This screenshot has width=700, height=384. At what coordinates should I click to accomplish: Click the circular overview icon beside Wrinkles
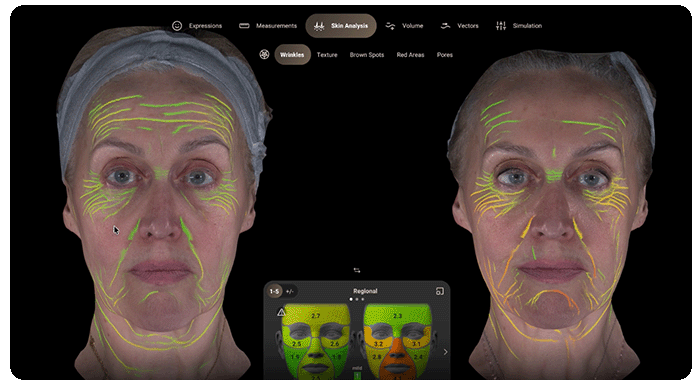(264, 54)
